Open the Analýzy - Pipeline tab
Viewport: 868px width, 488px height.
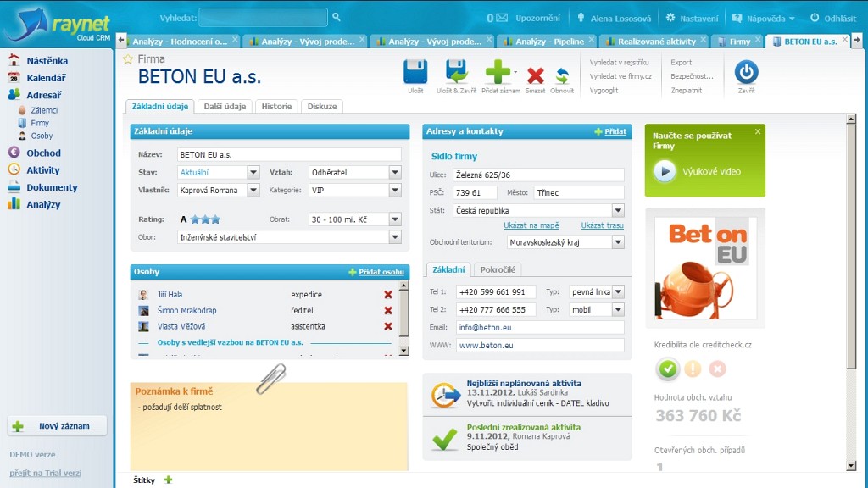click(547, 41)
